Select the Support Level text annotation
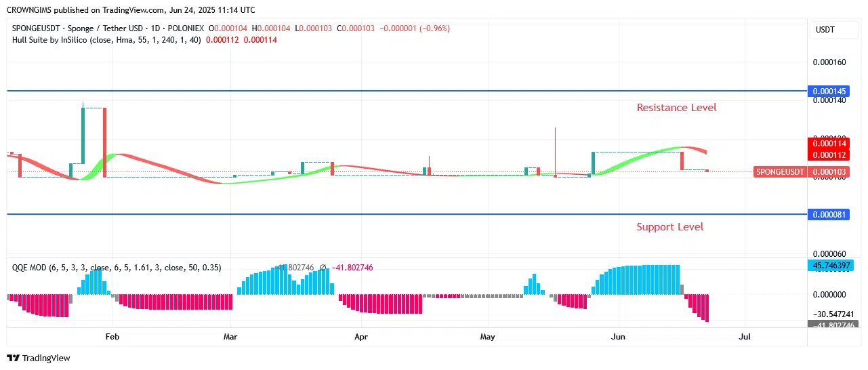Viewport: 868px width, 370px height. pos(669,227)
